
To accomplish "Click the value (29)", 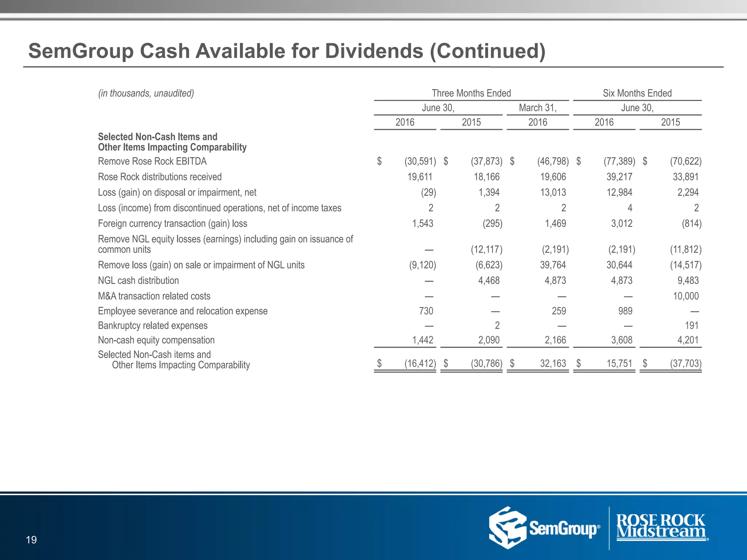I will point(429,192).
